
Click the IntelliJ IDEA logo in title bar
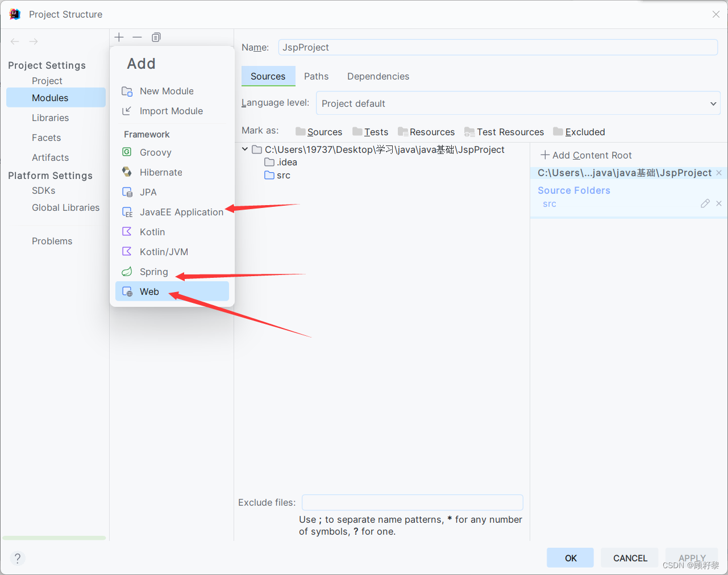[x=15, y=14]
